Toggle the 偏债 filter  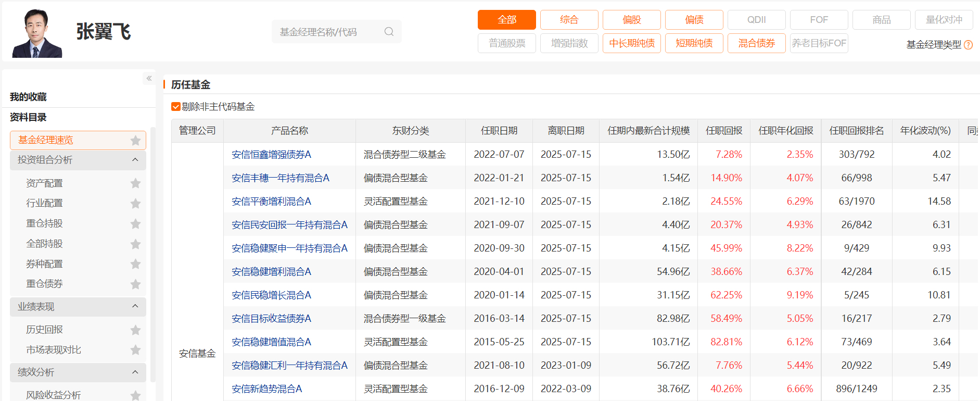[x=694, y=20]
